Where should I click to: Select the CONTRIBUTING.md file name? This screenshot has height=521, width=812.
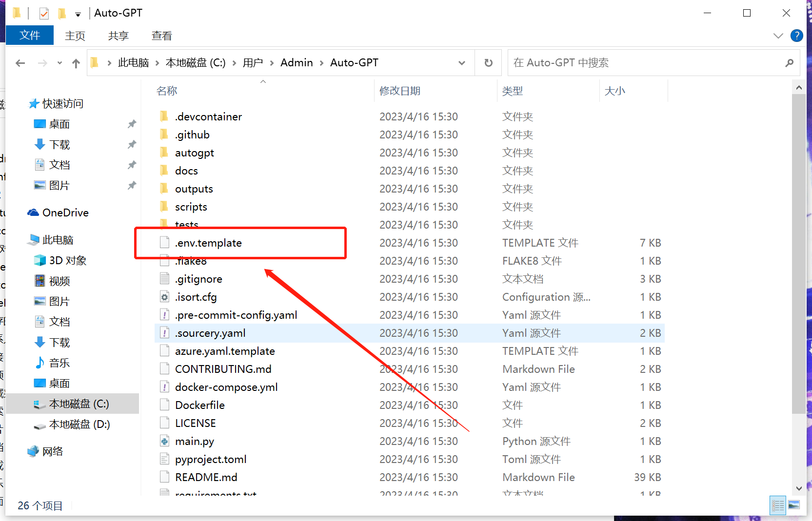click(x=223, y=369)
